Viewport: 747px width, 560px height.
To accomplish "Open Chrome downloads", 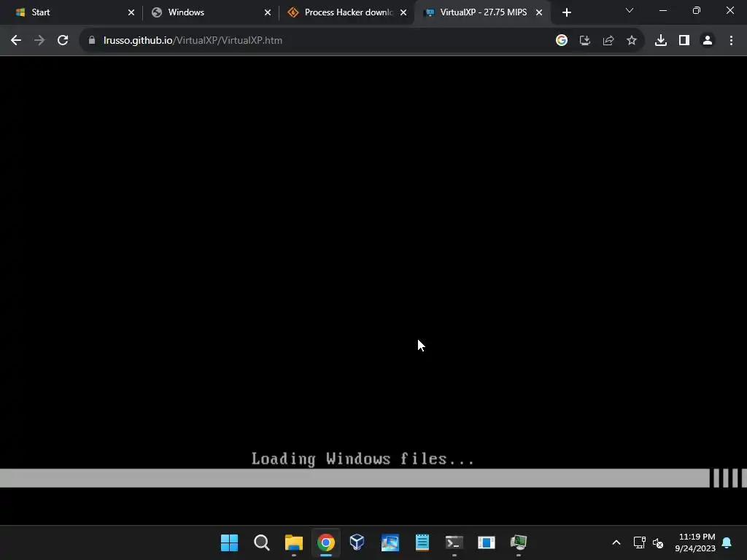I will click(x=661, y=41).
